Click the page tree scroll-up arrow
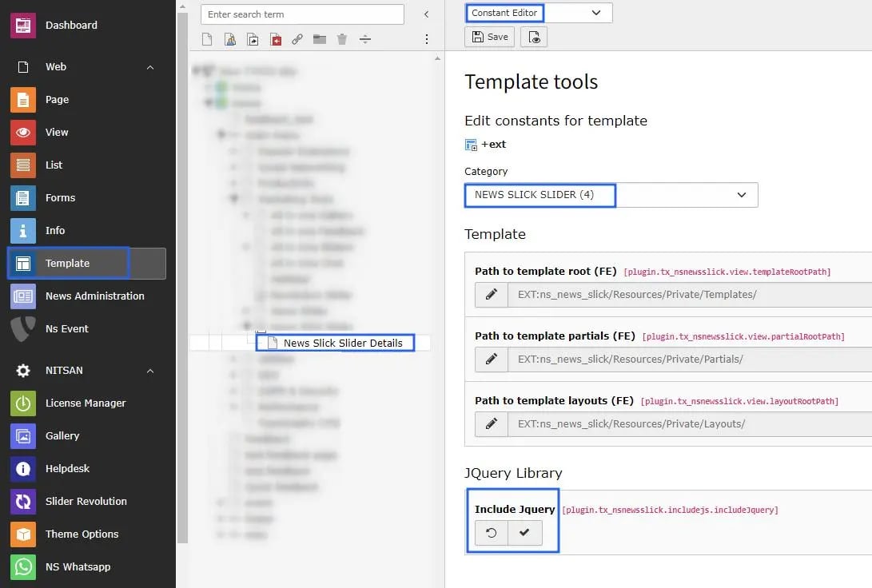 point(438,58)
